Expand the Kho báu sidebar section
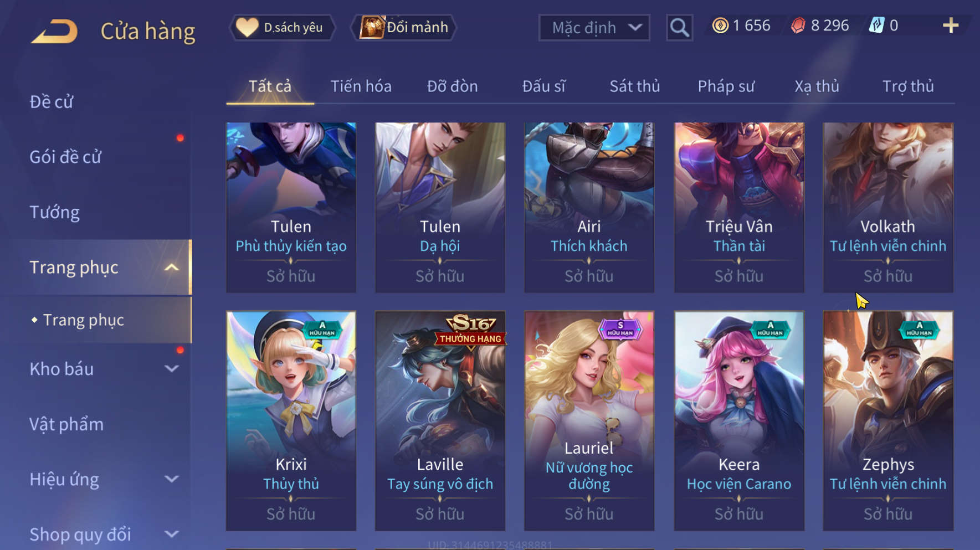This screenshot has width=980, height=550. [172, 369]
